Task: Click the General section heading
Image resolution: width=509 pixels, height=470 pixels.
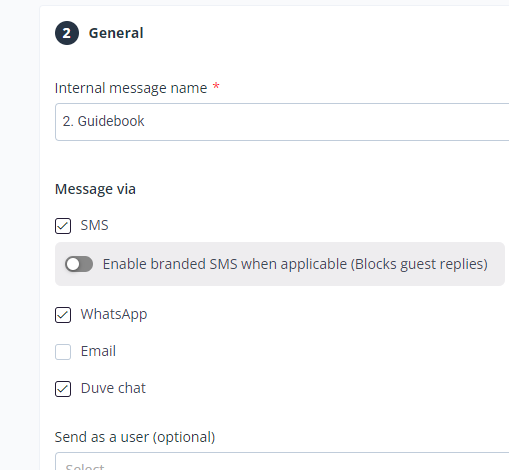Action: pos(116,33)
